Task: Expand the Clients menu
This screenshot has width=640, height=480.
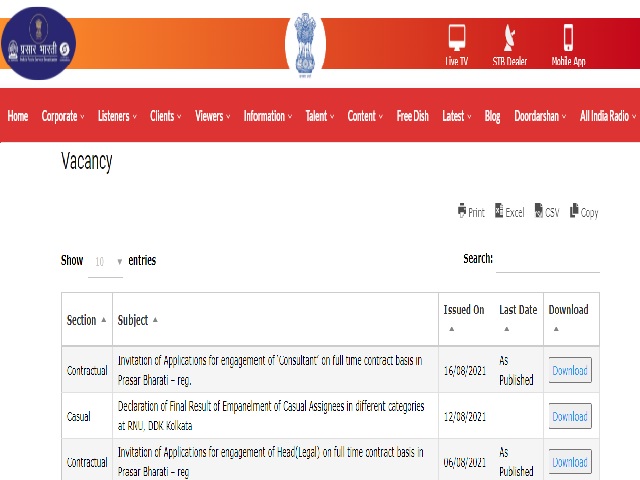Action: [x=165, y=116]
